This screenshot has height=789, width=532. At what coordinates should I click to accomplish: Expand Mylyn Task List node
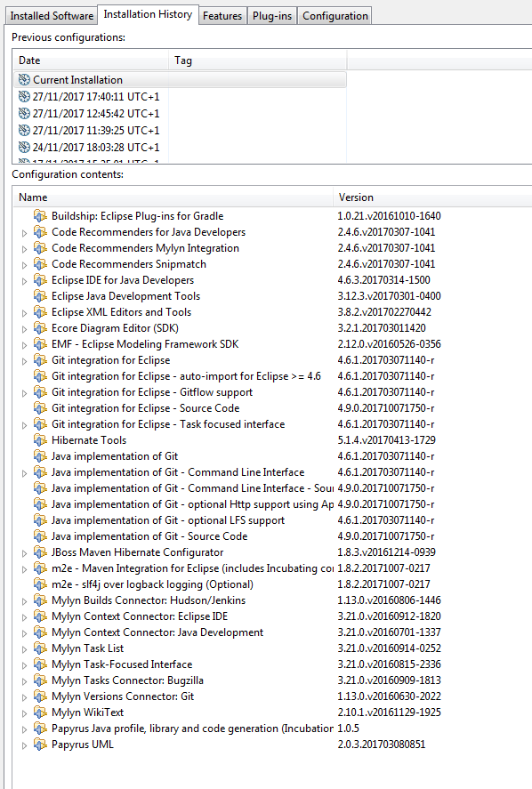24,649
